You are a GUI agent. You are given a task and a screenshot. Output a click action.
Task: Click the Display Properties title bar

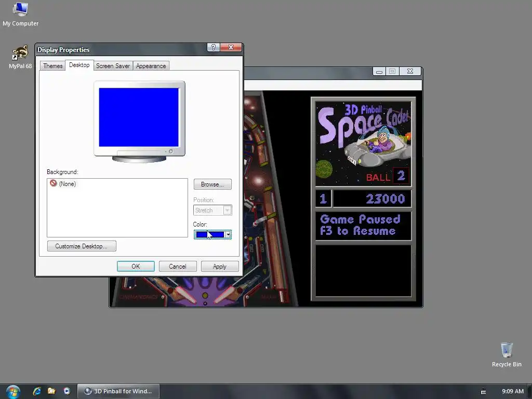tap(121, 49)
